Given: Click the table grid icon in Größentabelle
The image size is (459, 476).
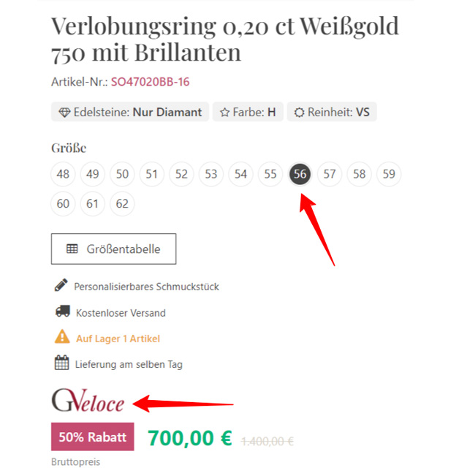Looking at the screenshot, I should (x=72, y=249).
